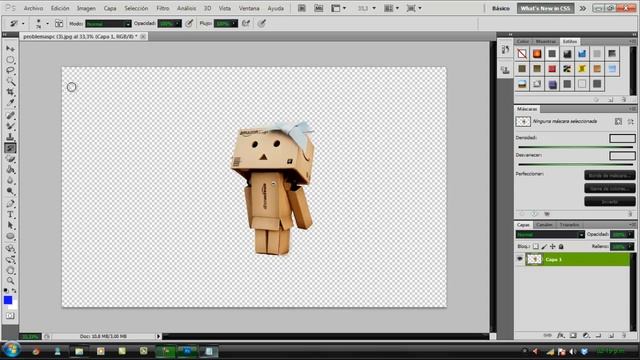This screenshot has width=640, height=360.
Task: Select the Elliptical Marquee tool
Action: pyautogui.click(x=10, y=60)
